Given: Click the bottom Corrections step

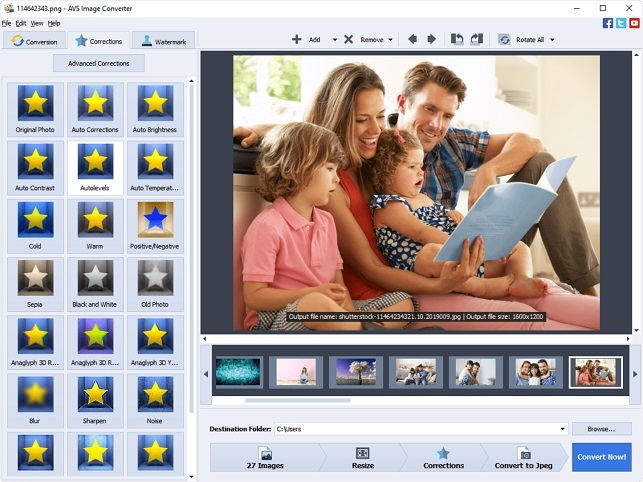Looking at the screenshot, I should (444, 457).
